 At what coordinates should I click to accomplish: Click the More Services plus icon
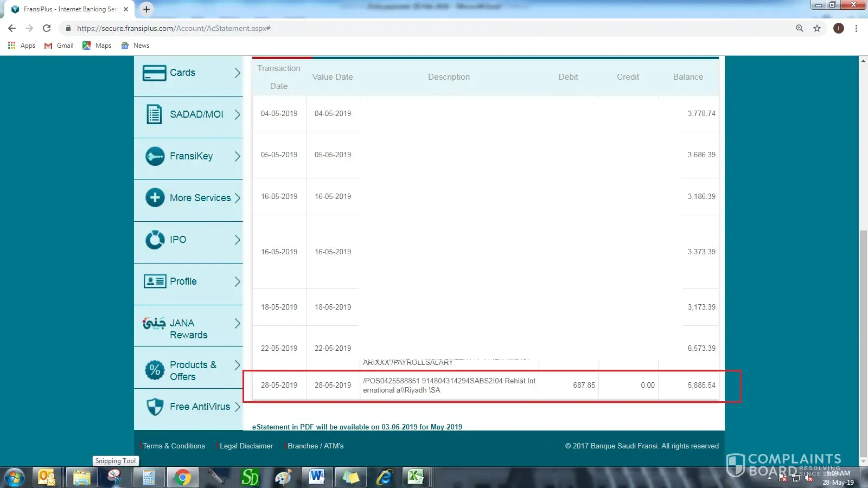click(155, 198)
